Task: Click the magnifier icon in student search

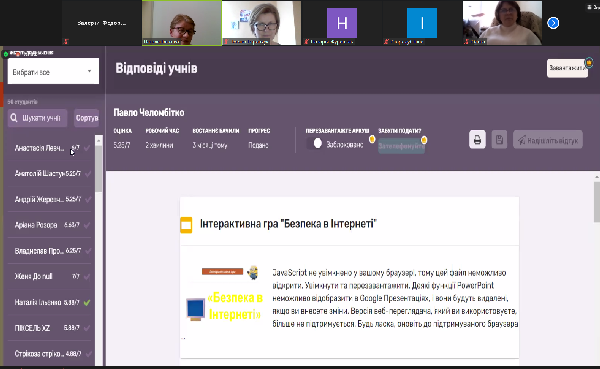Action: click(x=14, y=118)
